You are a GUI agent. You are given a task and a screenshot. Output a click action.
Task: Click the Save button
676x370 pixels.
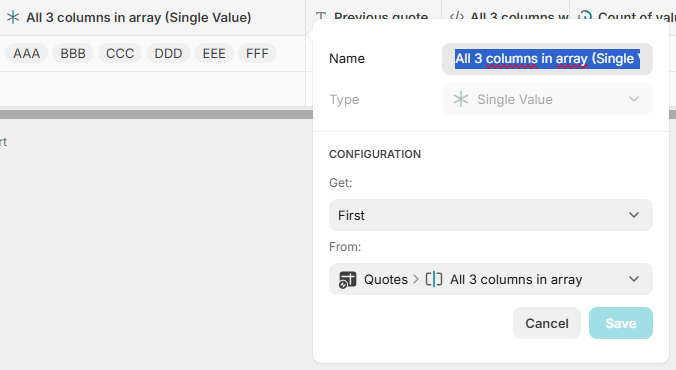621,323
